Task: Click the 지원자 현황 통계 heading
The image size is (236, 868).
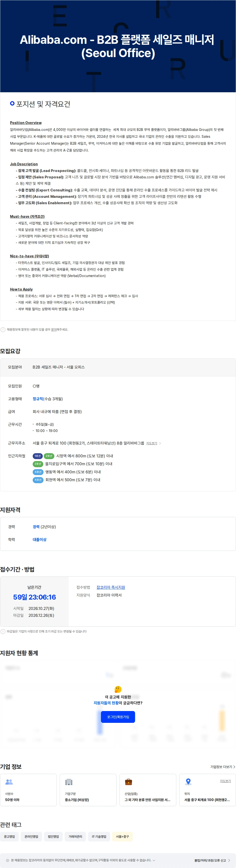Action: click(19, 653)
